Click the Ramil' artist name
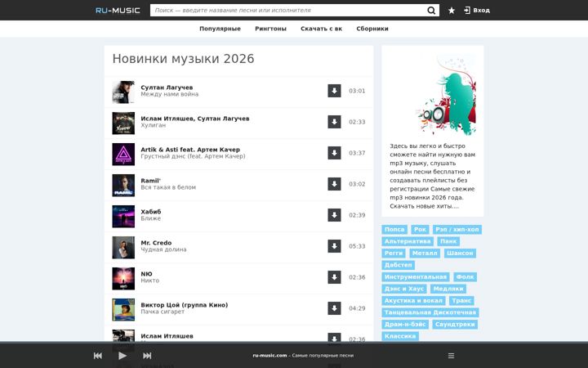The height and width of the screenshot is (368, 588). (151, 181)
